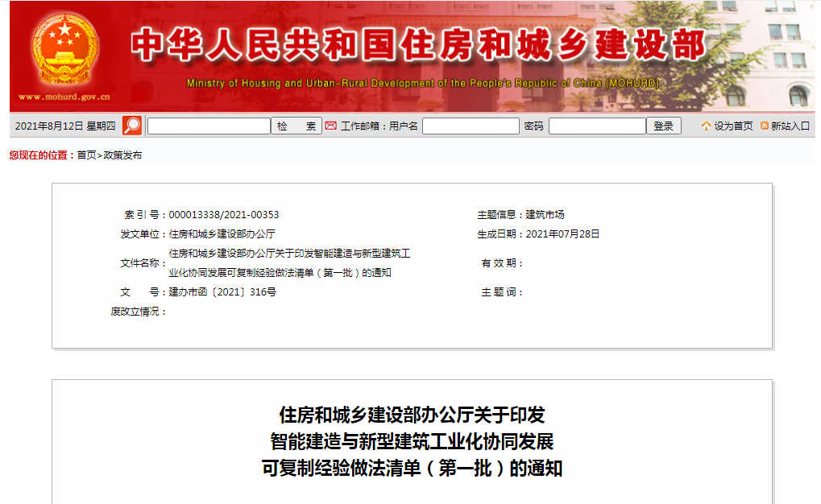Click generation date 2021年07月28日
This screenshot has height=504, width=821.
[x=562, y=234]
